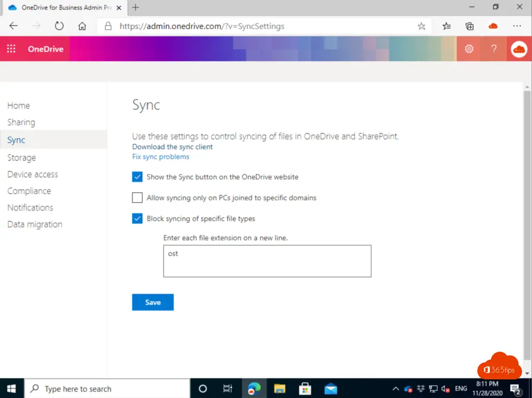Open a new browser tab
Image resolution: width=532 pixels, height=398 pixels.
click(136, 7)
